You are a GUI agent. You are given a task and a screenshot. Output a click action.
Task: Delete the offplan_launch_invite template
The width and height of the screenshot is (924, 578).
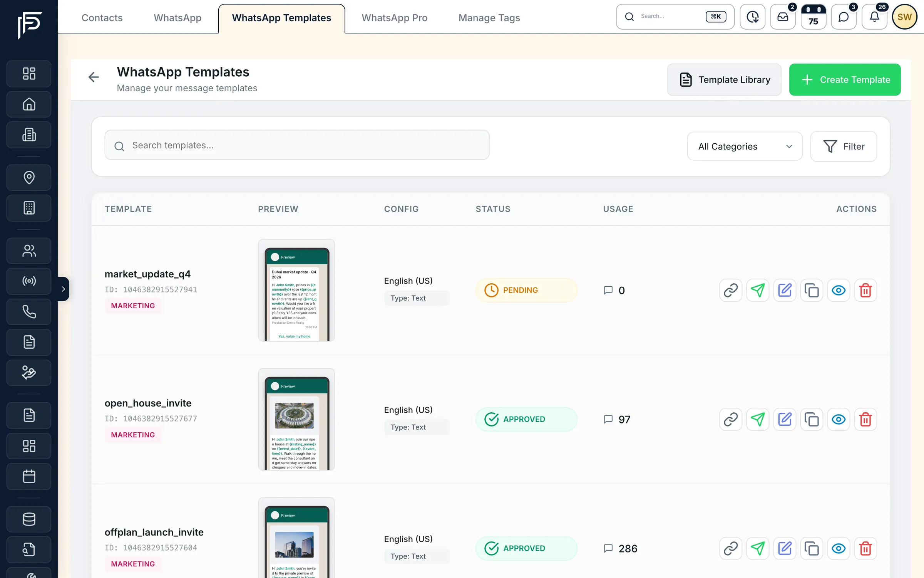click(x=865, y=548)
